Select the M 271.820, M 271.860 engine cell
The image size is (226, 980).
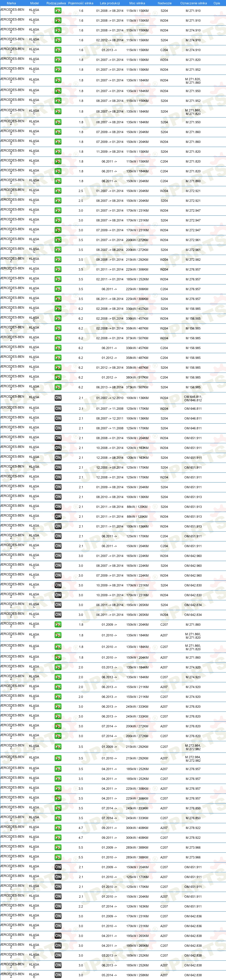(x=193, y=81)
